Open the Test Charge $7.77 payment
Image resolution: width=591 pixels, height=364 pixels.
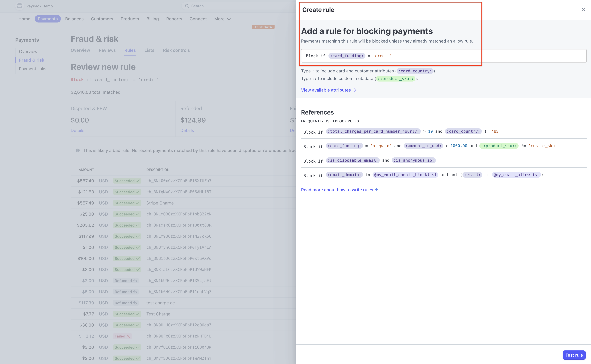158,314
